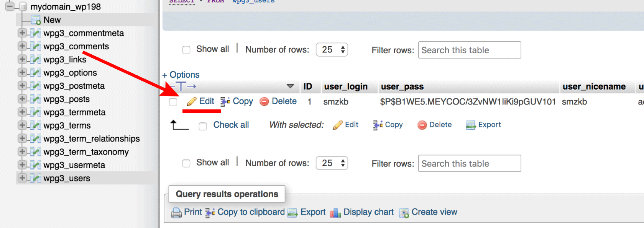Click the Create view icon

tap(404, 213)
